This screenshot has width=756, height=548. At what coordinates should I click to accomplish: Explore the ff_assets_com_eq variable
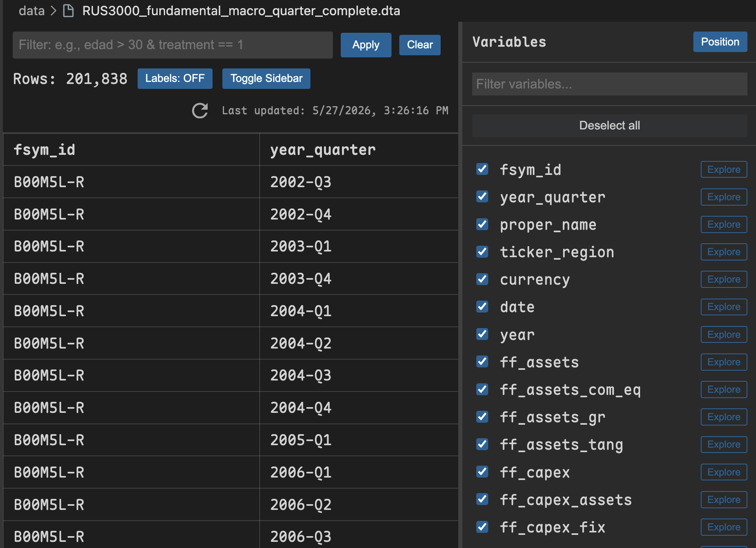point(724,389)
